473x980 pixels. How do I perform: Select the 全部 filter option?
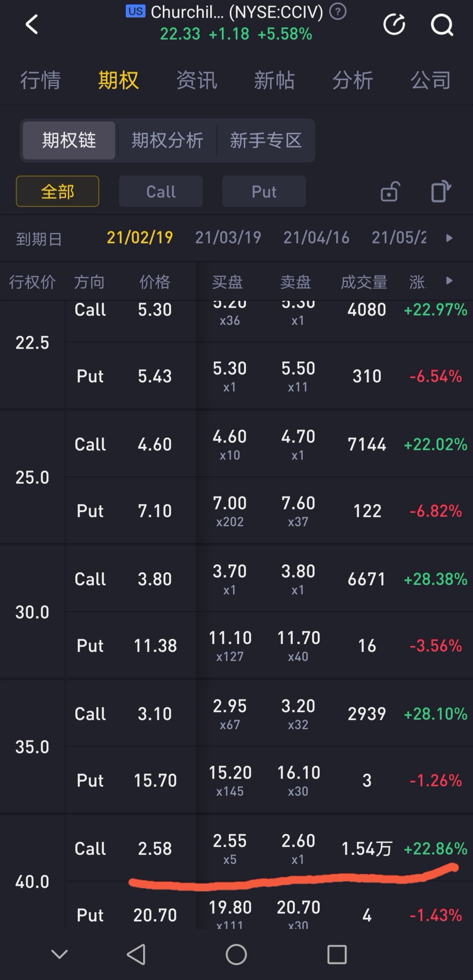58,192
